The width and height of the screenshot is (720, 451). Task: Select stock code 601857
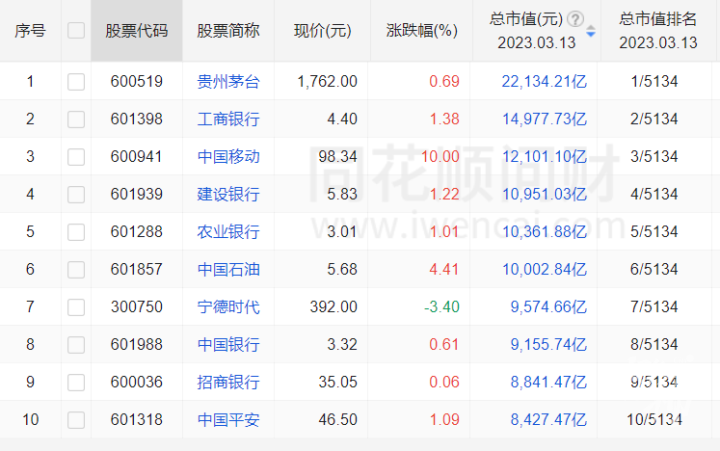[136, 270]
